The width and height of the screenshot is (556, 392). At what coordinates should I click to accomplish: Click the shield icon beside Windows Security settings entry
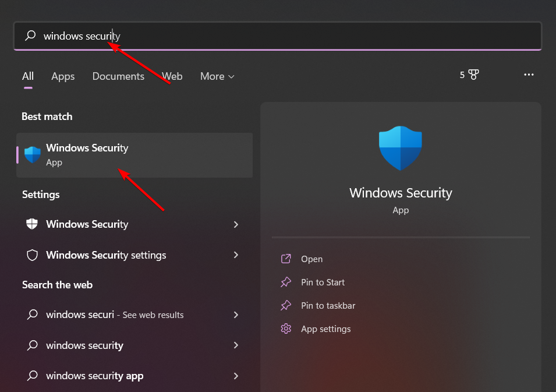point(32,255)
